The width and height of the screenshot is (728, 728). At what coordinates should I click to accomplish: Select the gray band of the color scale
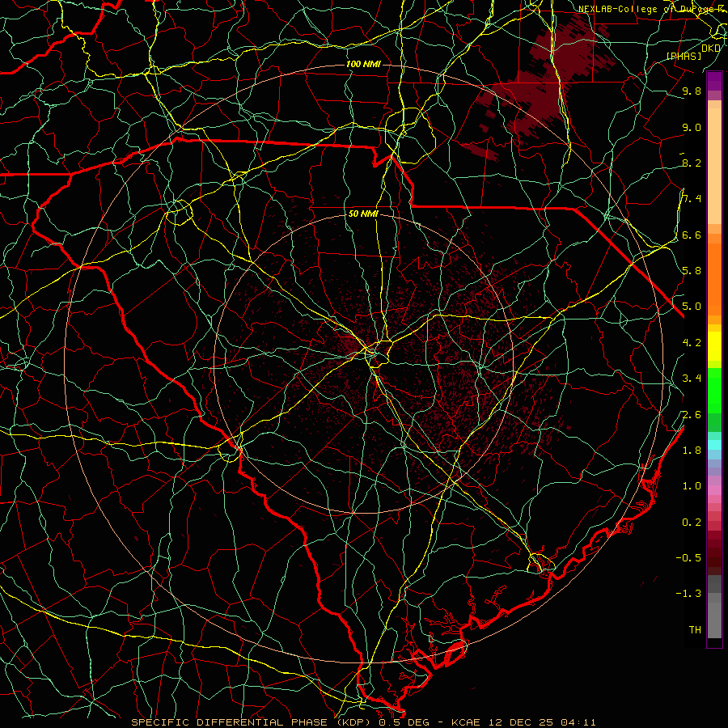coord(714,606)
